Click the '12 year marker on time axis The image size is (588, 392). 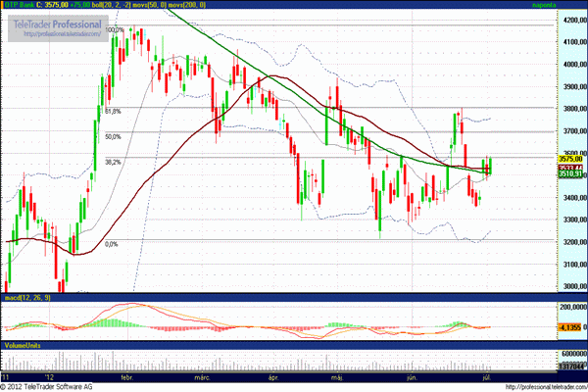(x=50, y=377)
